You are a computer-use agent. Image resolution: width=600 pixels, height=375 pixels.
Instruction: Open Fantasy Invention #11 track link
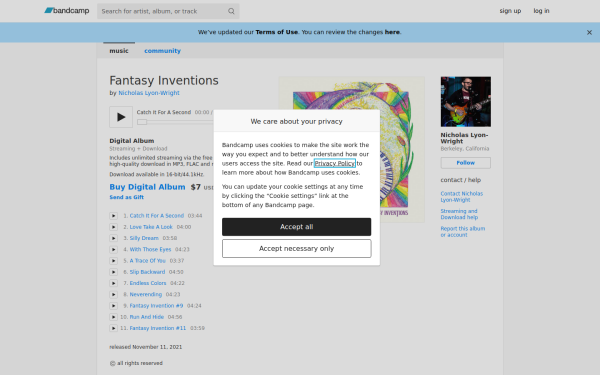tap(158, 328)
